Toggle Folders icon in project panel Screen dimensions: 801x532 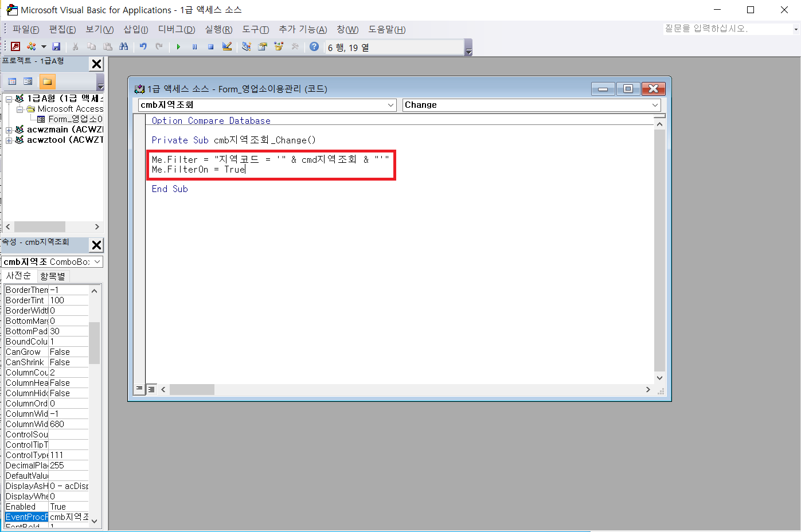pyautogui.click(x=47, y=81)
